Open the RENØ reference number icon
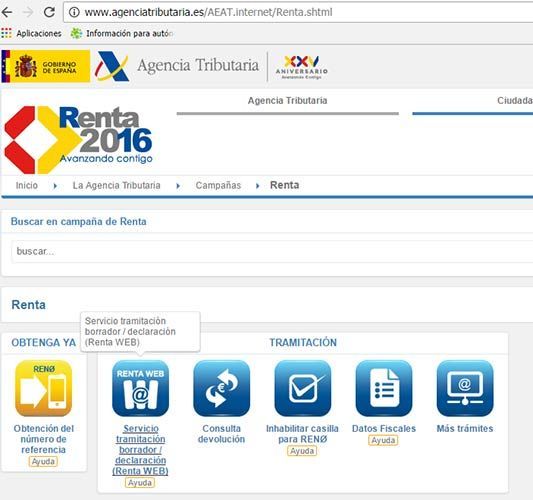Viewport: 533px width, 500px height. click(44, 388)
